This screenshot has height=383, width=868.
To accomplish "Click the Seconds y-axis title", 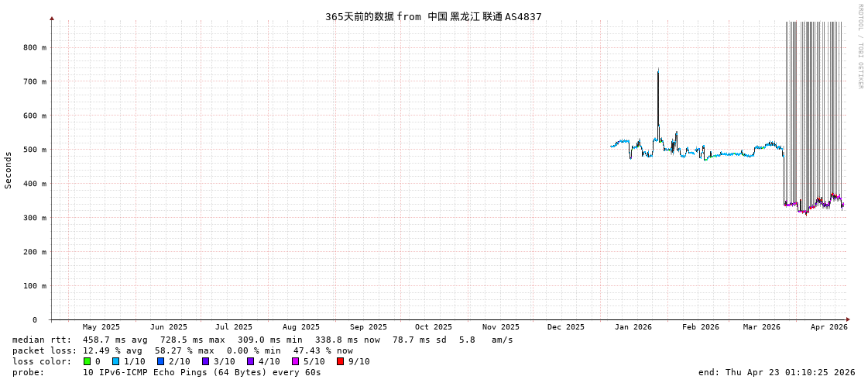I will coord(9,170).
